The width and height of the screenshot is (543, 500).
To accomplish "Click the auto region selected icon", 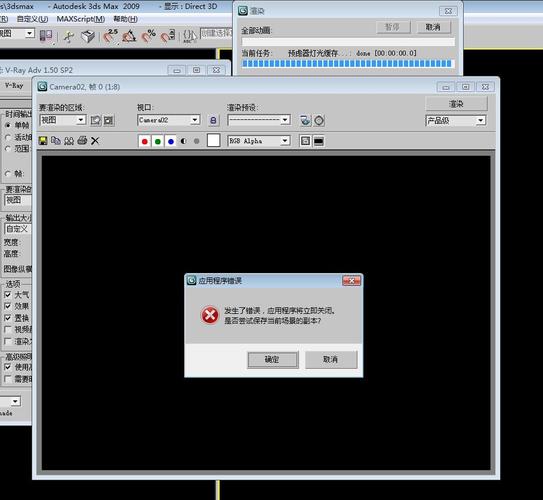I will 109,120.
